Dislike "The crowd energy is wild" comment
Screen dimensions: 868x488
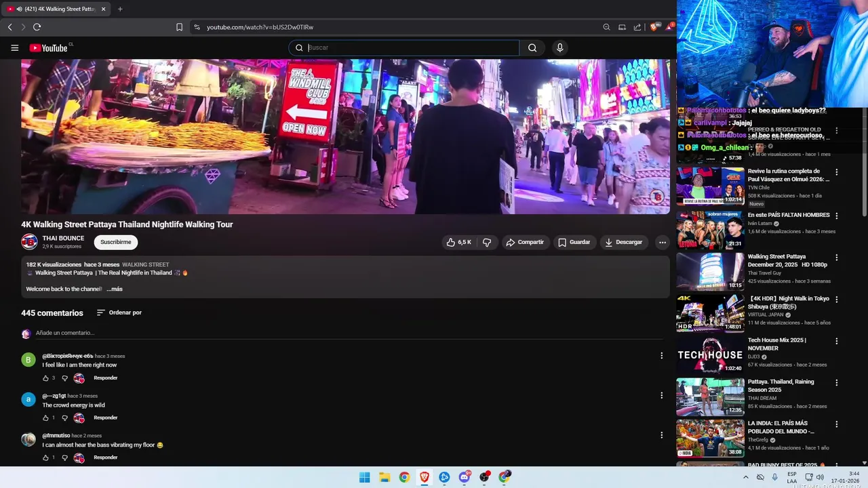(65, 418)
